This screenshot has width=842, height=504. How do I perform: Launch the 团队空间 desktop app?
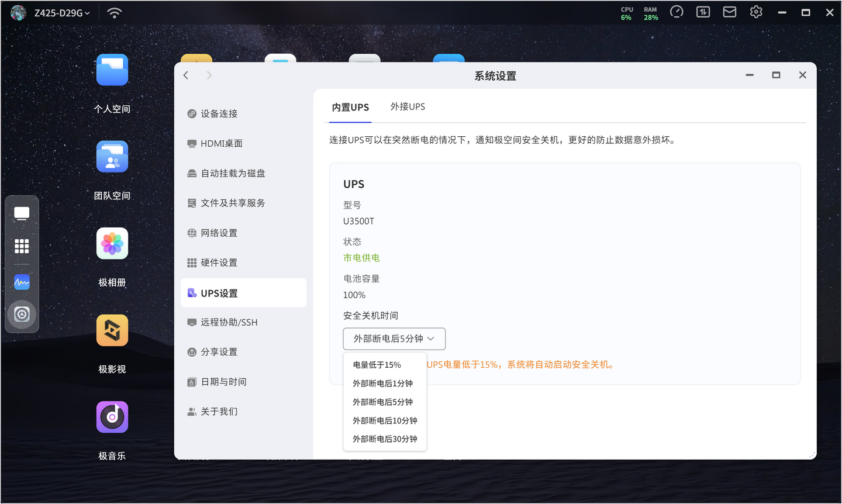coord(112,157)
